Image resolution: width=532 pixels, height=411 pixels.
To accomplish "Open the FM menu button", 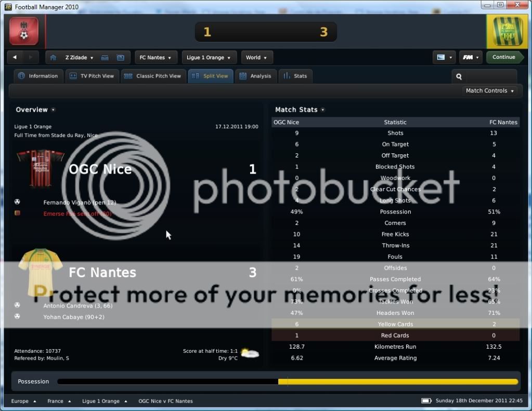I will [471, 58].
